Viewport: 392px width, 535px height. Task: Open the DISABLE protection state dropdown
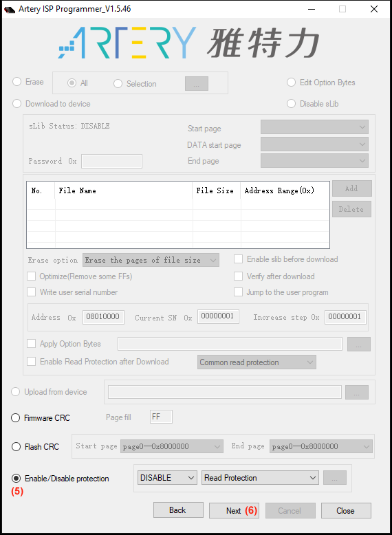click(167, 478)
